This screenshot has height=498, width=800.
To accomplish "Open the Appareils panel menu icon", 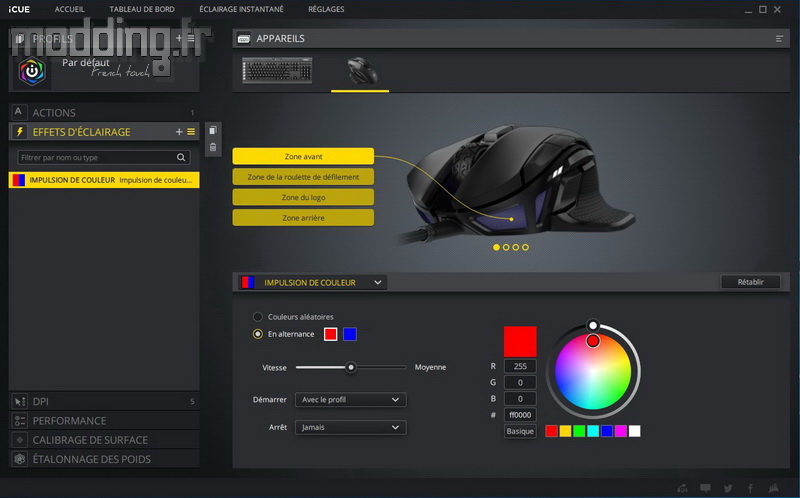I will (779, 39).
